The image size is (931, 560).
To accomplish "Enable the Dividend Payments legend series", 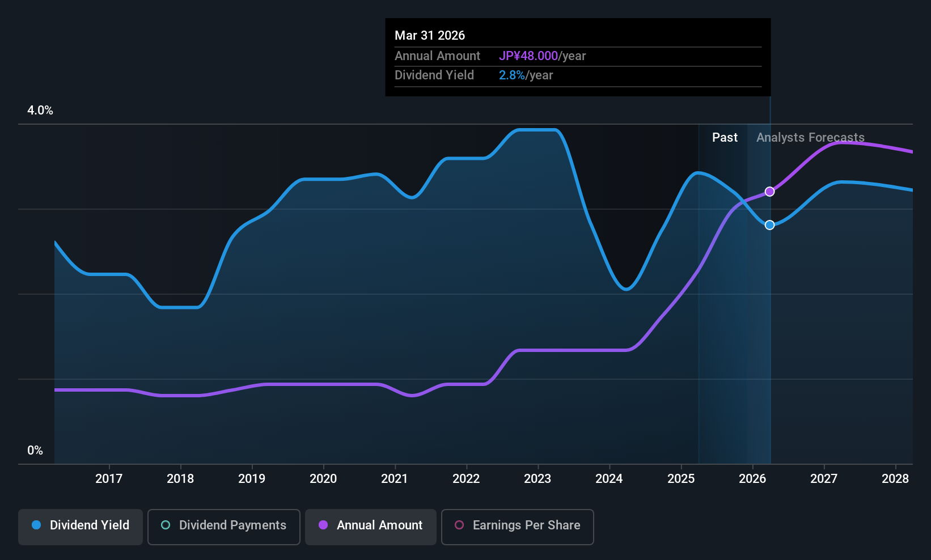I will [x=224, y=525].
